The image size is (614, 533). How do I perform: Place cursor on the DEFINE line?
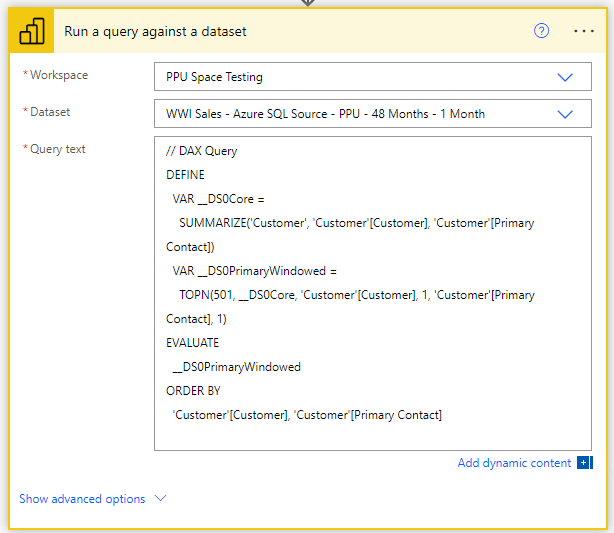pos(185,175)
